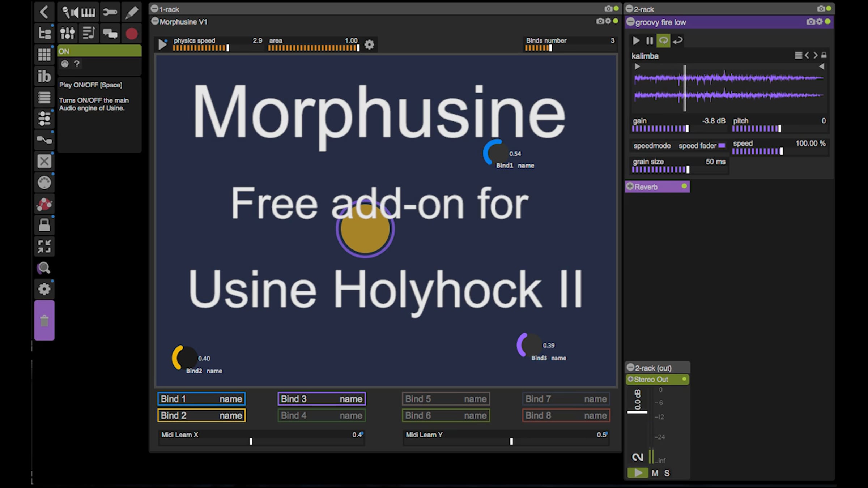This screenshot has height=488, width=868.
Task: Click the Bind 8 name box
Action: 566,415
